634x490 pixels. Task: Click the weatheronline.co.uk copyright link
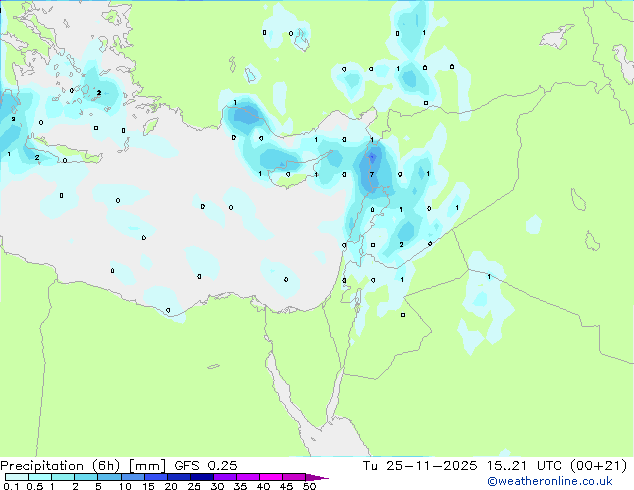(x=550, y=481)
